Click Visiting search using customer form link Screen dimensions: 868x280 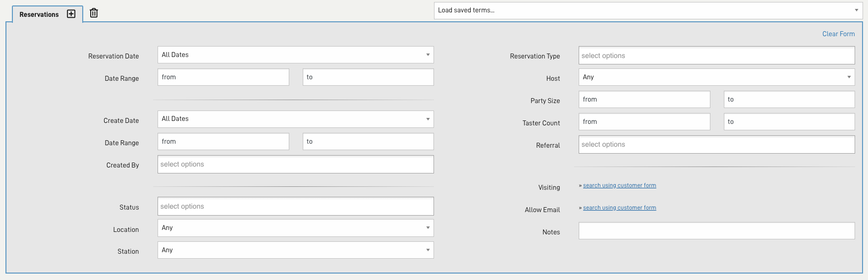pos(619,185)
